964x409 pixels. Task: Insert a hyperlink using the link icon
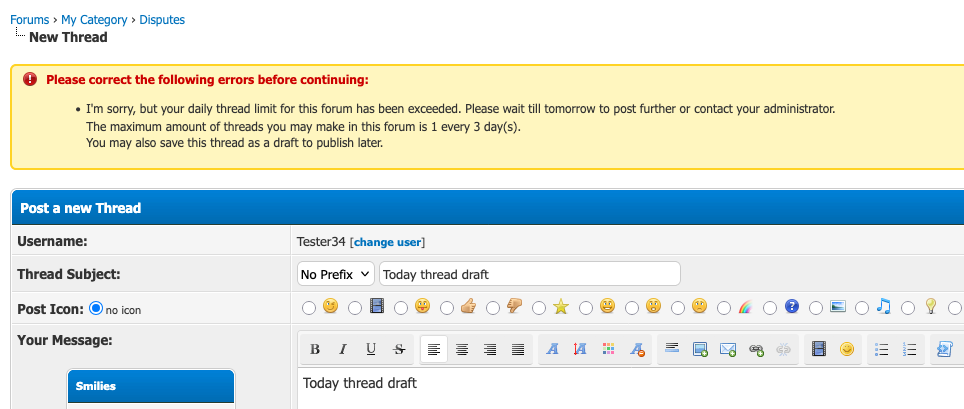pyautogui.click(x=756, y=349)
